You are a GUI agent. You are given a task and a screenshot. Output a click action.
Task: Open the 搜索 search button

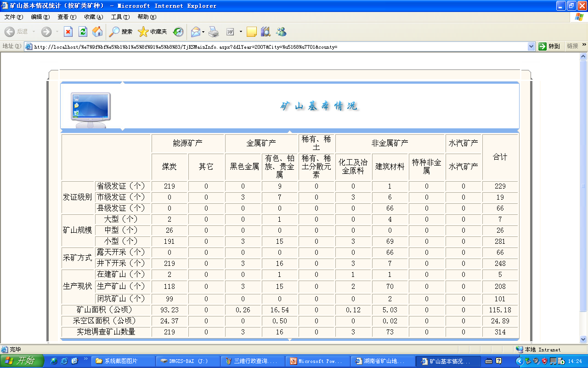(x=121, y=32)
